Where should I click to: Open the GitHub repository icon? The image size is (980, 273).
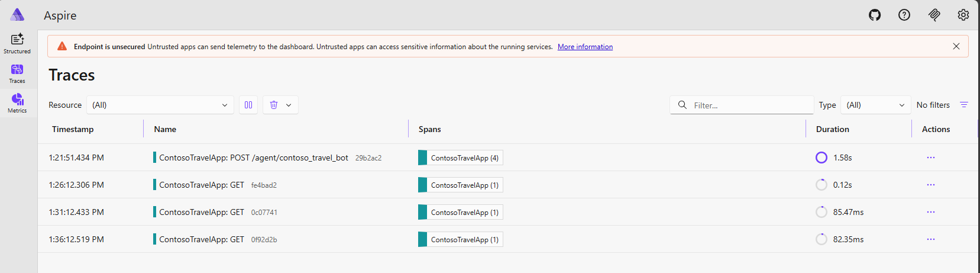[875, 15]
